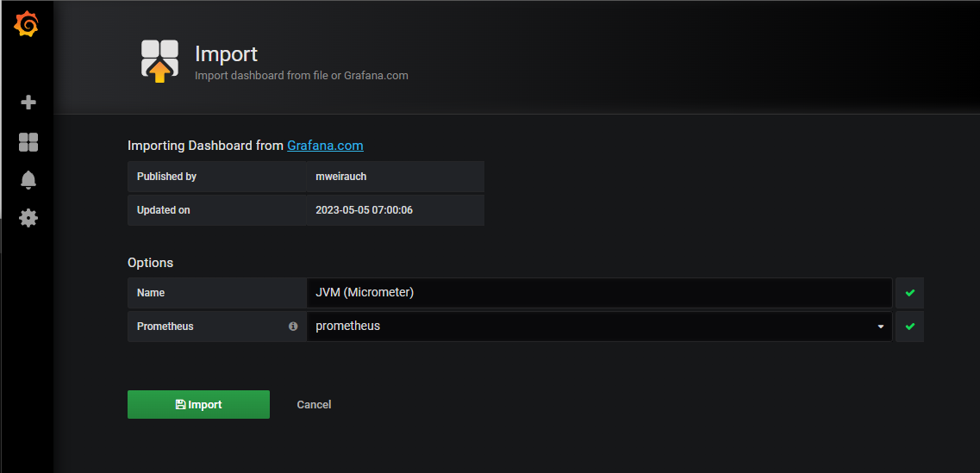Click green checkmark beside Name field

(x=909, y=292)
